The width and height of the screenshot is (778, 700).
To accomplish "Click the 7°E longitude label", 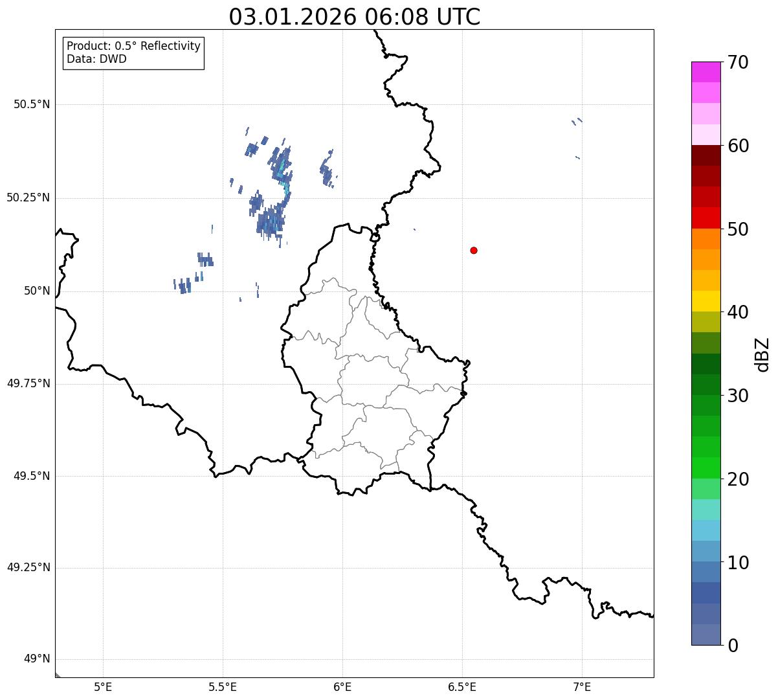I will click(x=582, y=687).
